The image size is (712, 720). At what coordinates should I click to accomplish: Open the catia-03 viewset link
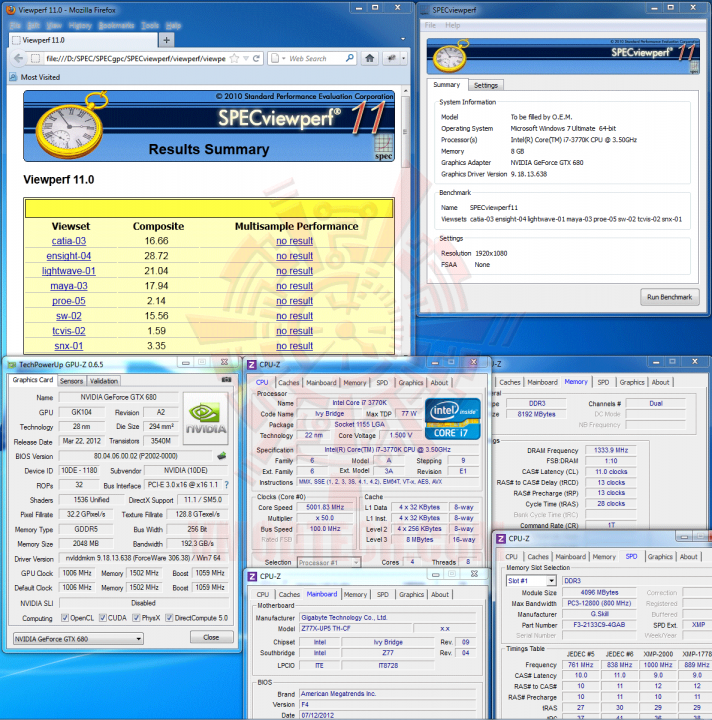coord(69,241)
